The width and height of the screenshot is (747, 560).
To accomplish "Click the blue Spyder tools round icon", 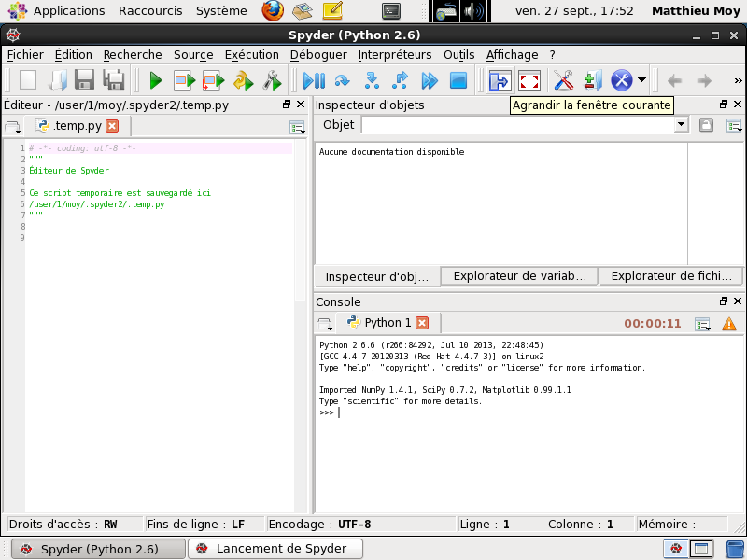I will click(622, 80).
